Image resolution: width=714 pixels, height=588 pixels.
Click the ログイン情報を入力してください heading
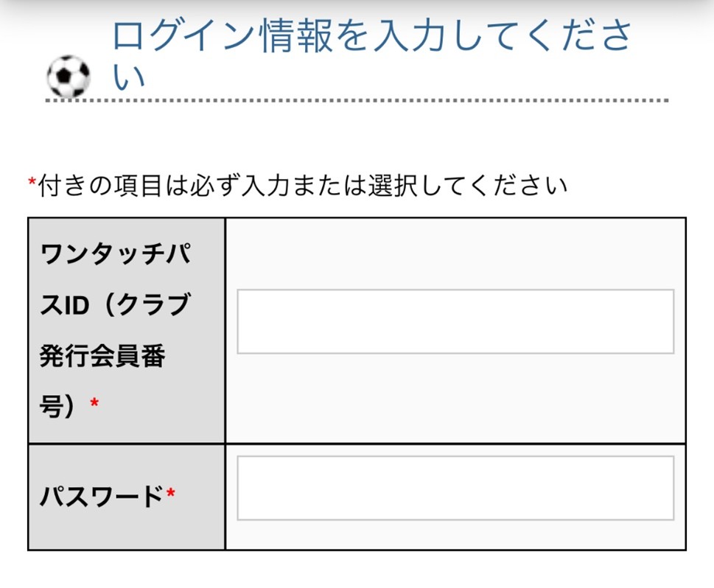[371, 37]
